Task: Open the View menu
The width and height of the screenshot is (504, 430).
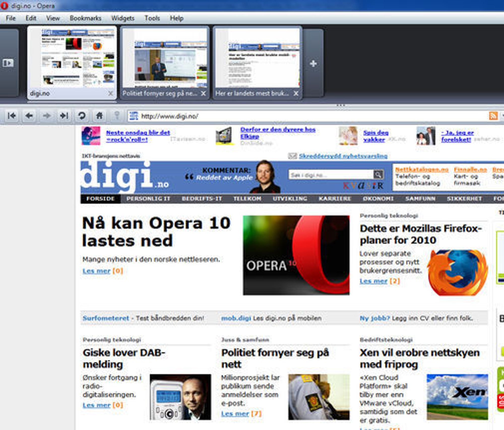Action: 53,18
